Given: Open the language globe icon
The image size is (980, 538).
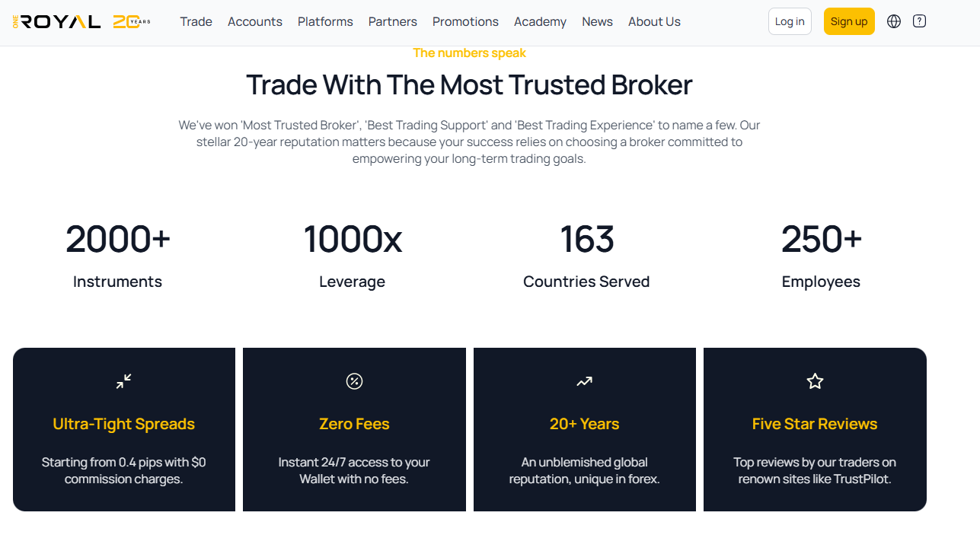Looking at the screenshot, I should coord(894,21).
